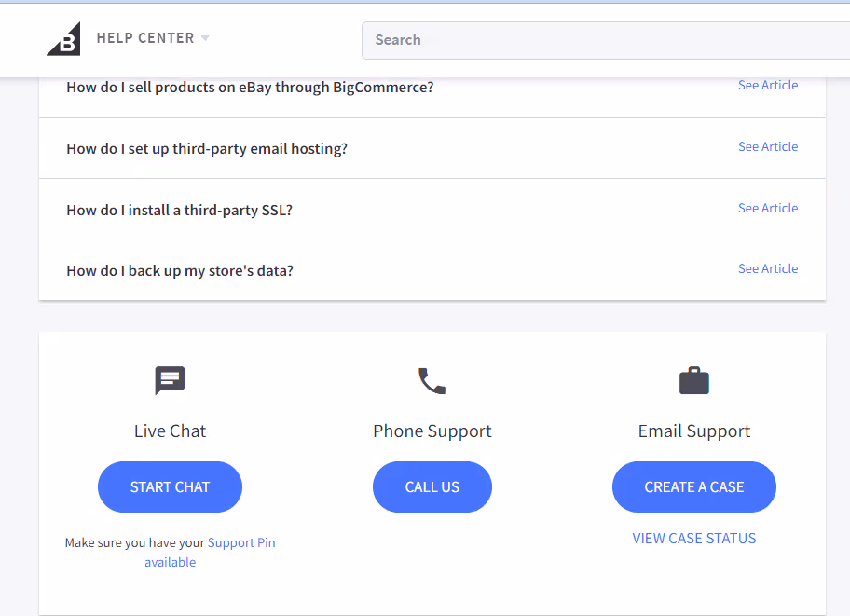Screen dimensions: 850x616
Task: Open See Article for installing third-party SSL
Action: tap(767, 208)
